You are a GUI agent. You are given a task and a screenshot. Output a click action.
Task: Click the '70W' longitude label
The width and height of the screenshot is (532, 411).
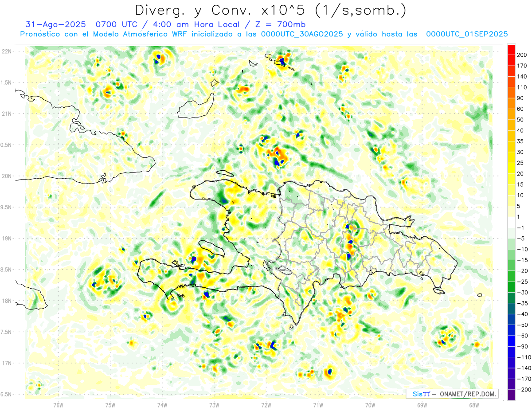coord(370,405)
